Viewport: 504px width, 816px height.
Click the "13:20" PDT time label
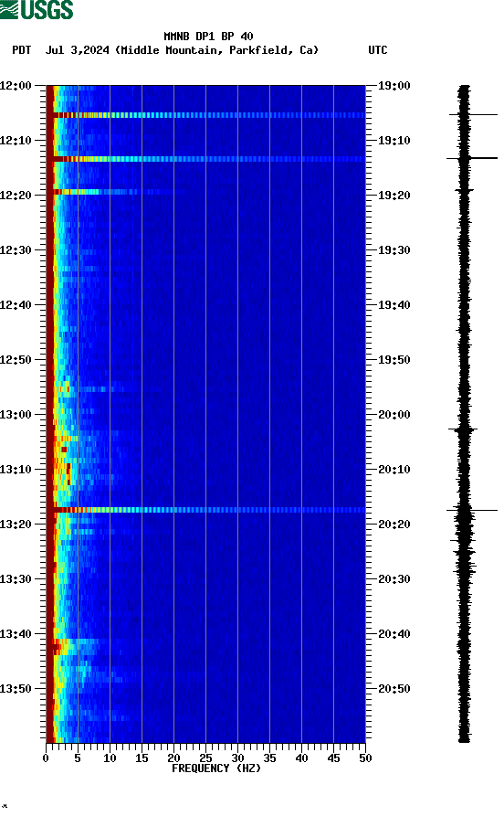[x=16, y=525]
